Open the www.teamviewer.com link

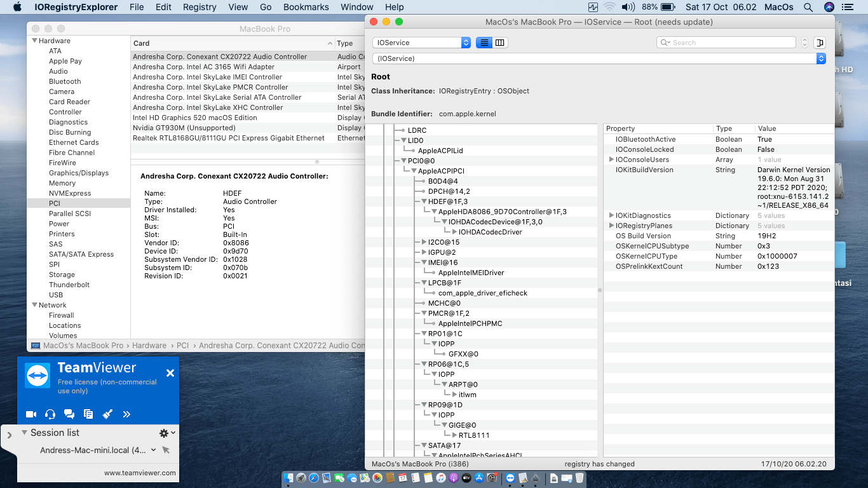(x=140, y=473)
